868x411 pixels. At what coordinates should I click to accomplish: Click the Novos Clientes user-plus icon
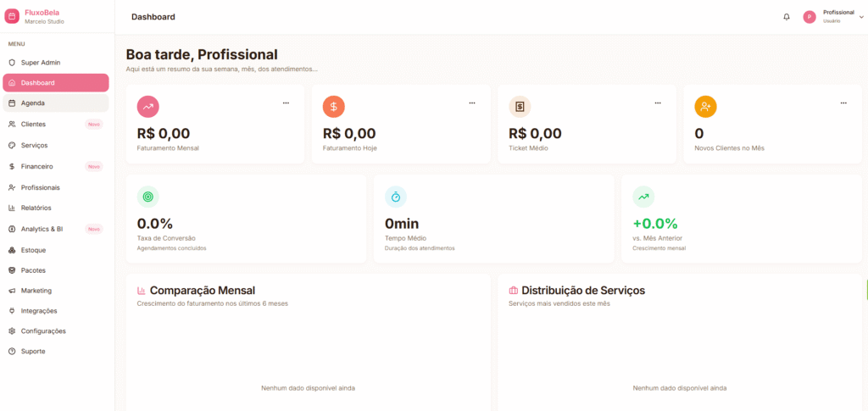click(705, 107)
